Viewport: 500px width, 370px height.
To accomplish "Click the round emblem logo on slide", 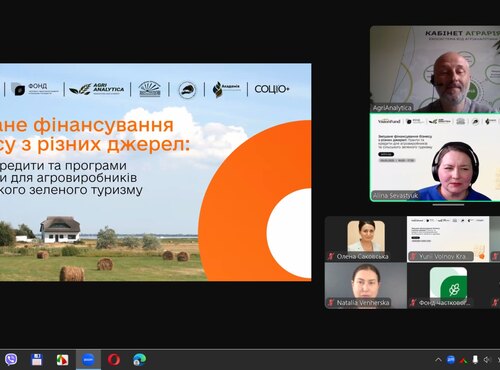I will pos(187,90).
